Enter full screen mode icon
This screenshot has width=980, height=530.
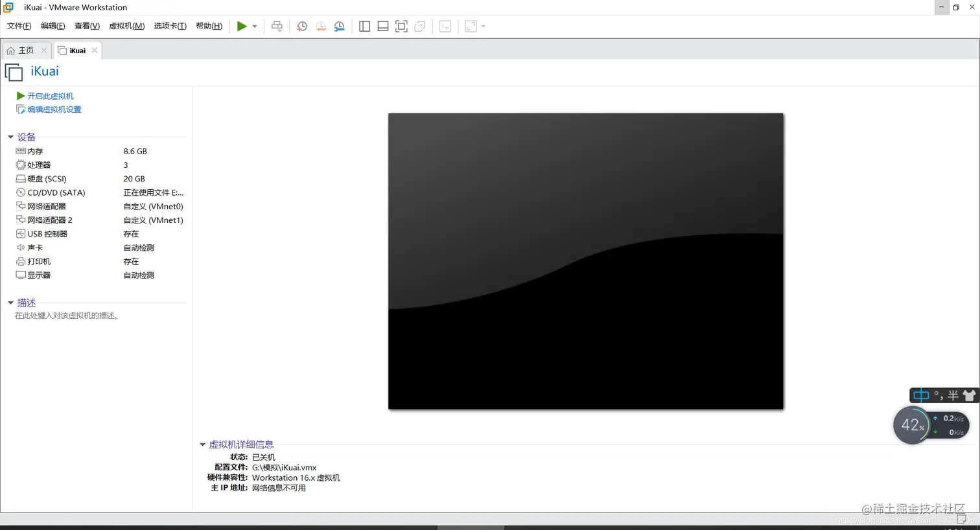401,27
